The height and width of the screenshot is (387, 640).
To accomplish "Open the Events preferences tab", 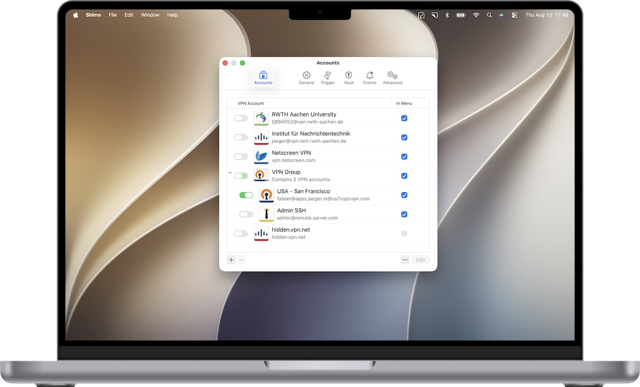I will [x=369, y=77].
